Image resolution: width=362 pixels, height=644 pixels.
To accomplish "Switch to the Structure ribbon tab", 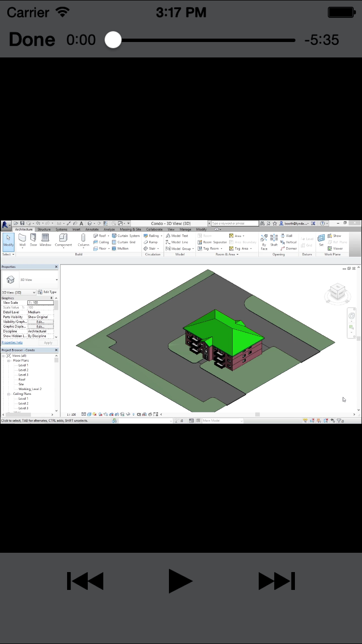I will coord(44,229).
